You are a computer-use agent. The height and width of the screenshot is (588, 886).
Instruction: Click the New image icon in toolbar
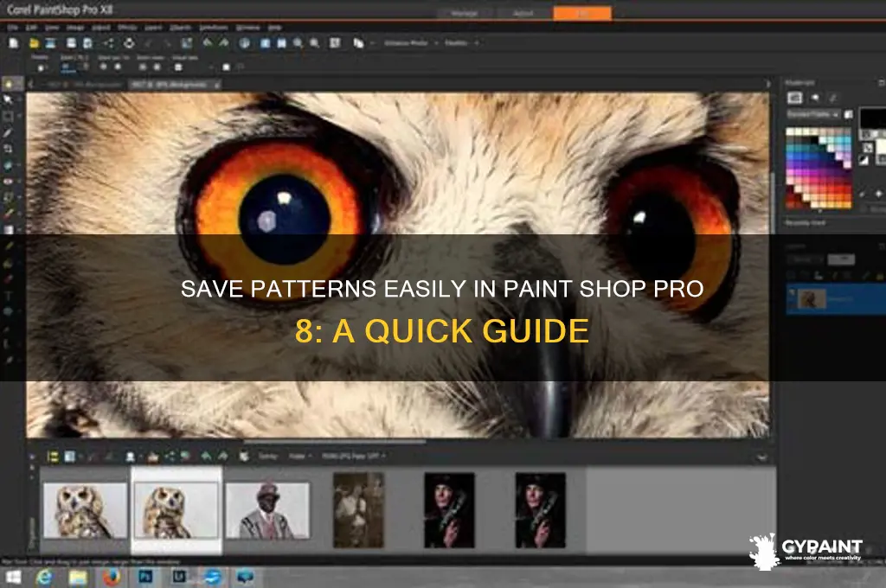(x=14, y=43)
